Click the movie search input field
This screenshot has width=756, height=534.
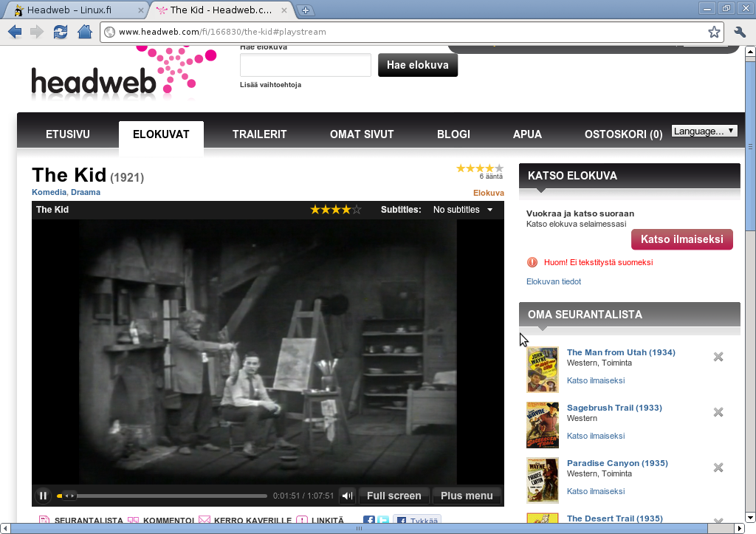click(305, 65)
